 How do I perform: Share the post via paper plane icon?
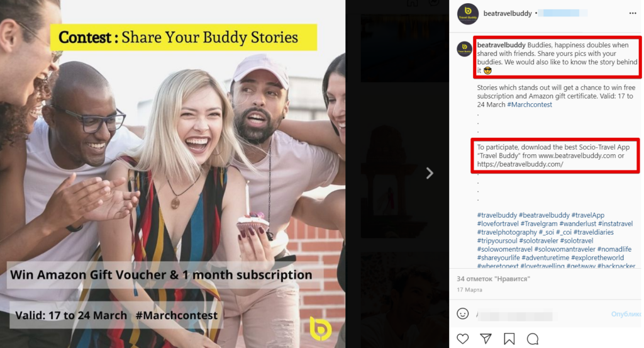point(486,339)
